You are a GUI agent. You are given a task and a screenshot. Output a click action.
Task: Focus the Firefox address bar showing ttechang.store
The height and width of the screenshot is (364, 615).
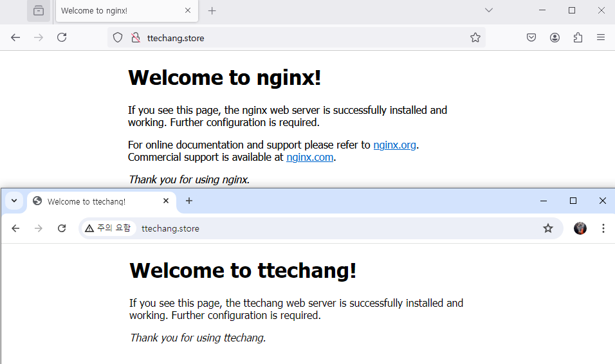296,38
